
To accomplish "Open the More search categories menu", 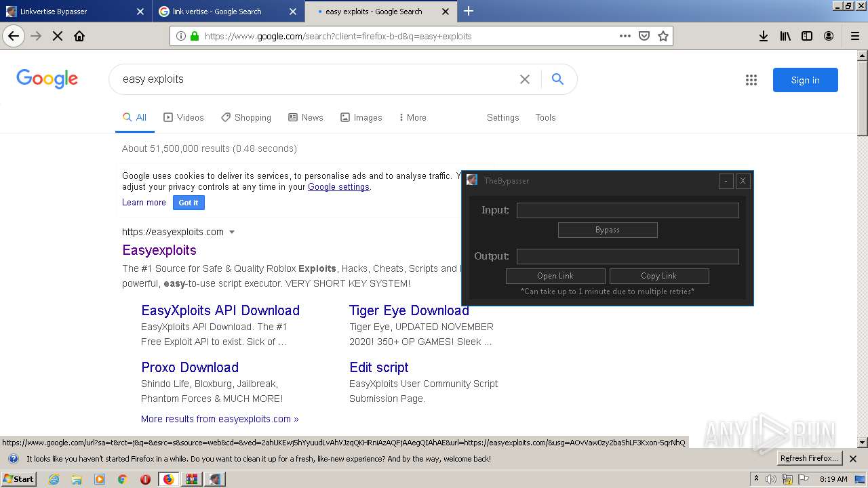I will pyautogui.click(x=412, y=117).
